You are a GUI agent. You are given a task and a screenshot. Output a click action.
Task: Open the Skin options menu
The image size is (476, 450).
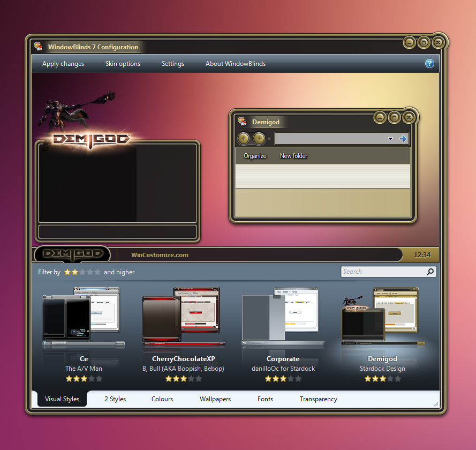pos(123,64)
